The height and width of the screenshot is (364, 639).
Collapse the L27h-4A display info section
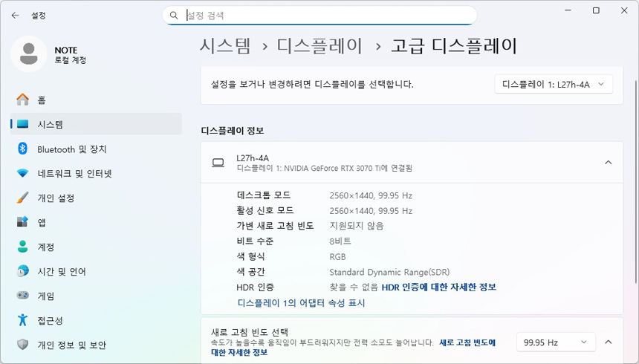(608, 162)
